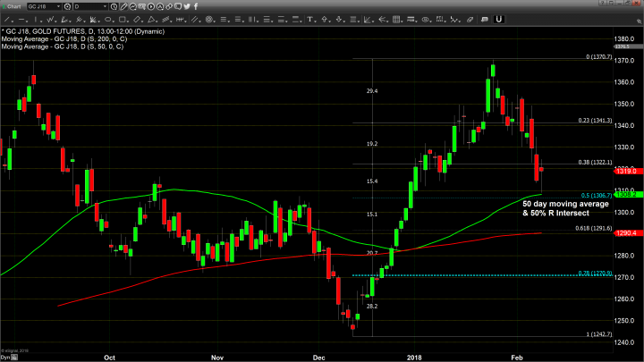Open the GC J18 symbol combo box
Image resolution: width=644 pixels, height=362 pixels.
(x=44, y=6)
